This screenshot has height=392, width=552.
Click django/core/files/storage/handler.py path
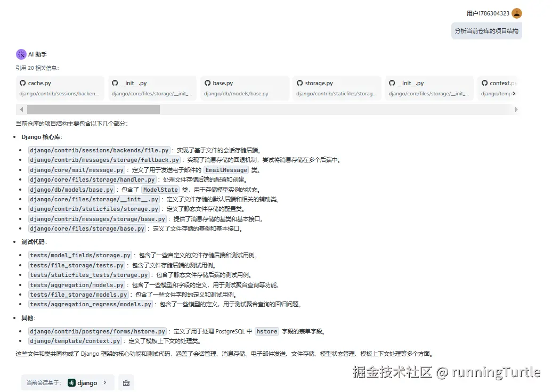point(92,180)
